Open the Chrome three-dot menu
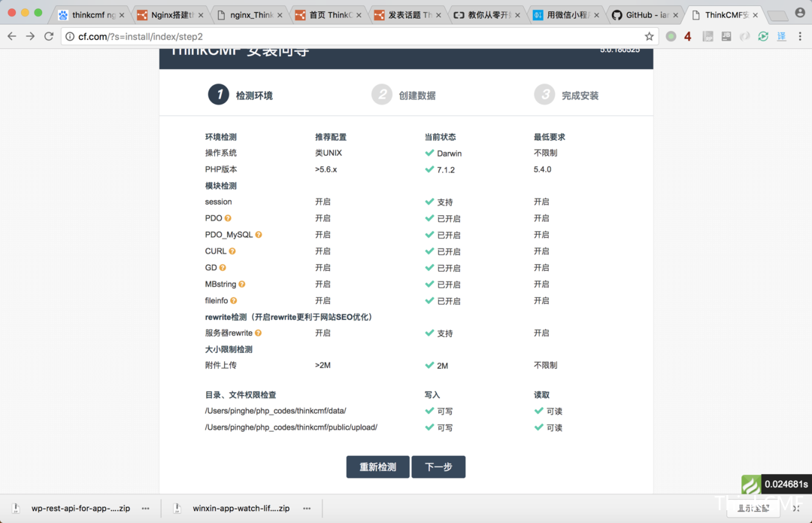Viewport: 812px width, 523px height. point(800,36)
